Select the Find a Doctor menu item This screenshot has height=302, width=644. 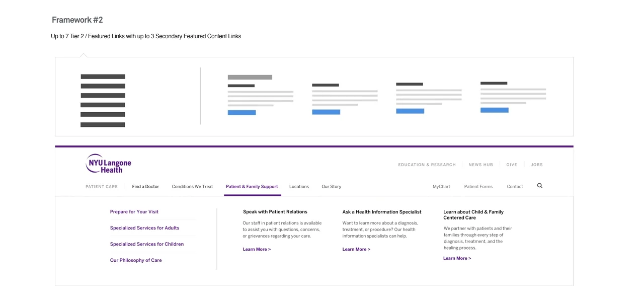[x=145, y=187]
